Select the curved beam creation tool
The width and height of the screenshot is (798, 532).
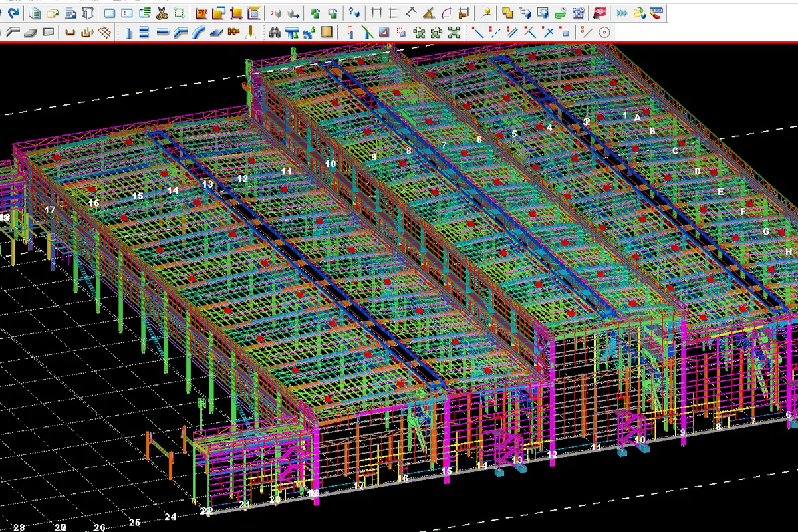coord(199,30)
